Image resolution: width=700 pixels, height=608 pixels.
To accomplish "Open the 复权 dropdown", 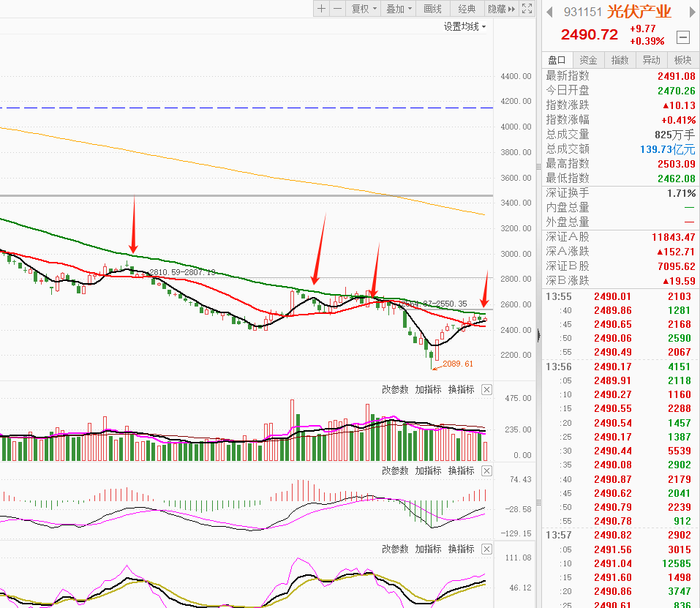I will tap(364, 9).
